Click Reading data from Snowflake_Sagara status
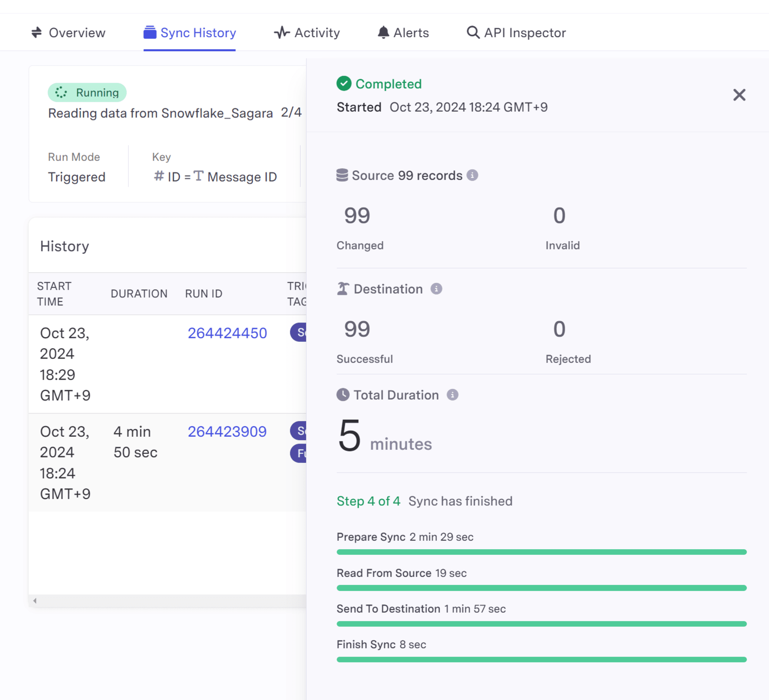This screenshot has width=769, height=700. 160,113
